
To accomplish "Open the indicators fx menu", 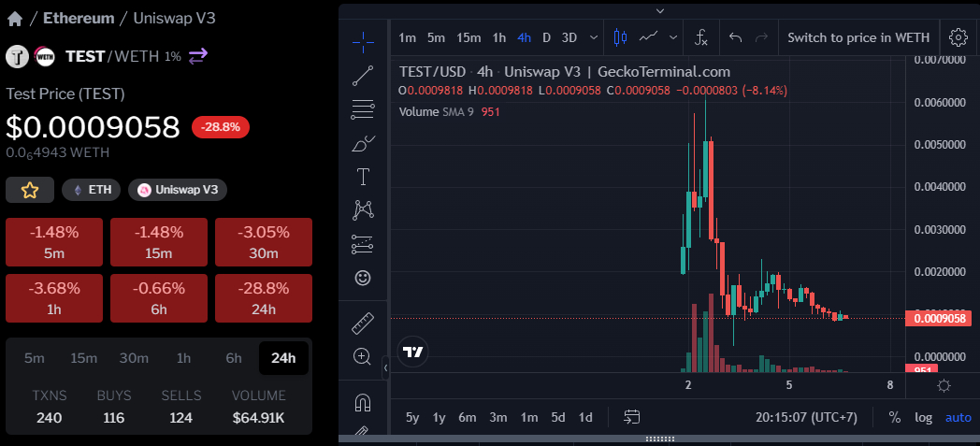I will point(701,37).
